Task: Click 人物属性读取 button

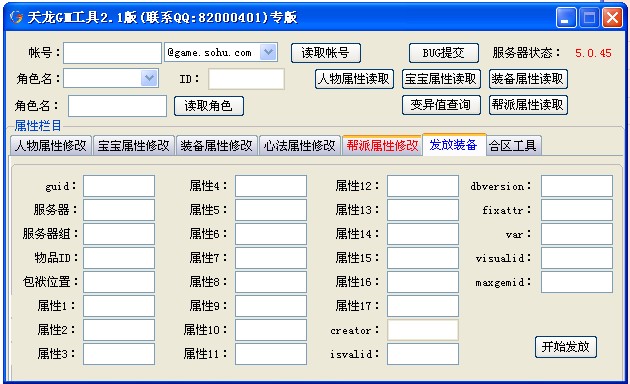Action: 354,79
